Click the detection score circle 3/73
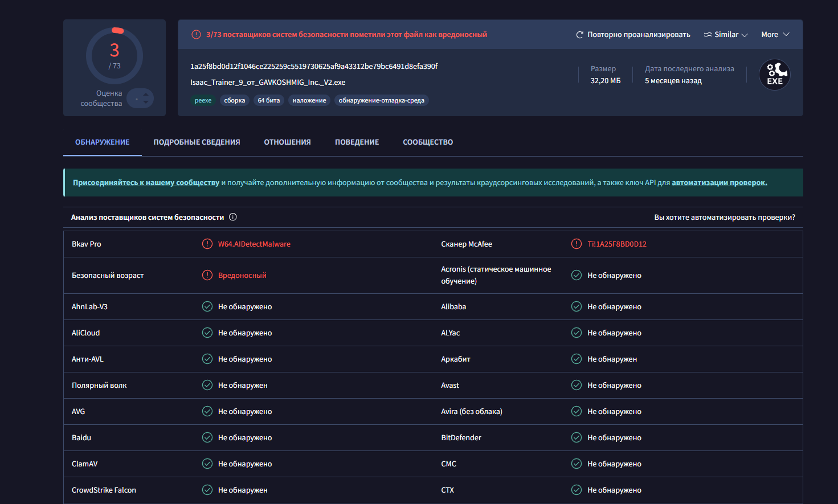This screenshot has height=504, width=838. [115, 56]
